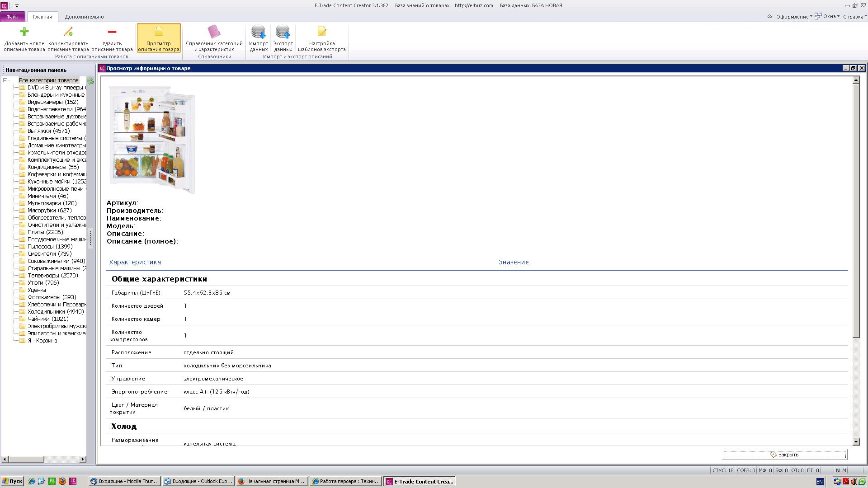The width and height of the screenshot is (868, 488).
Task: Select the Плиты (2206) category
Action: tap(45, 232)
